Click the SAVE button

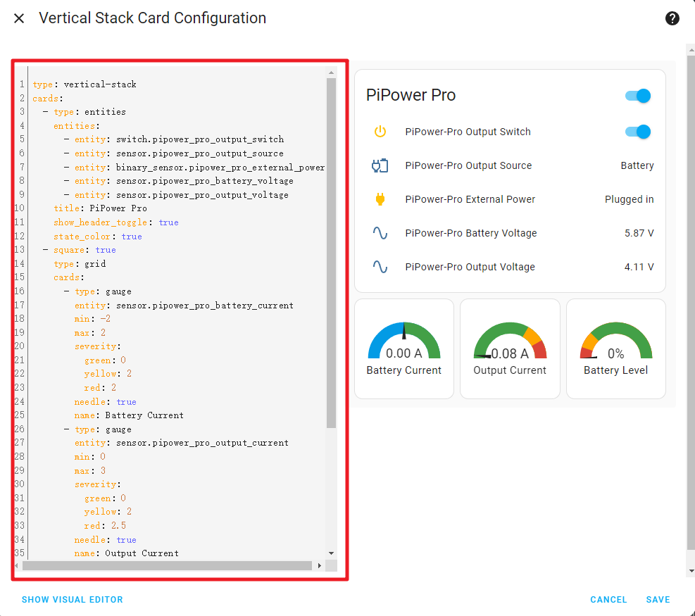pyautogui.click(x=658, y=600)
